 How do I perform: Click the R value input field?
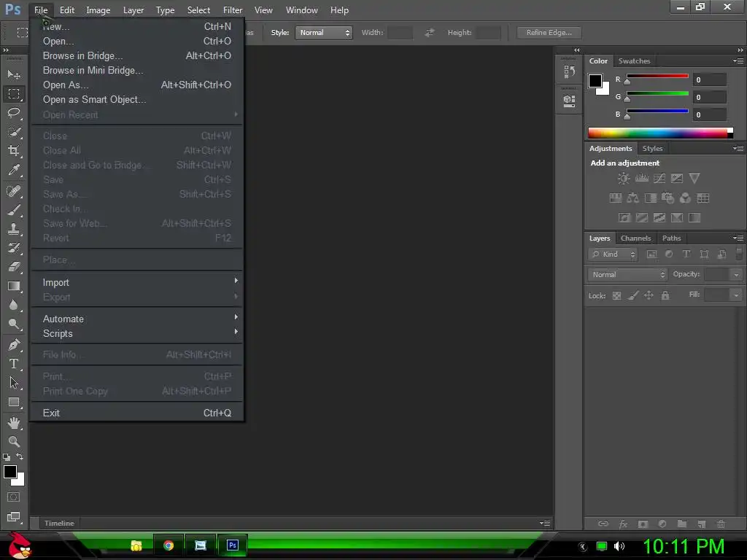710,79
